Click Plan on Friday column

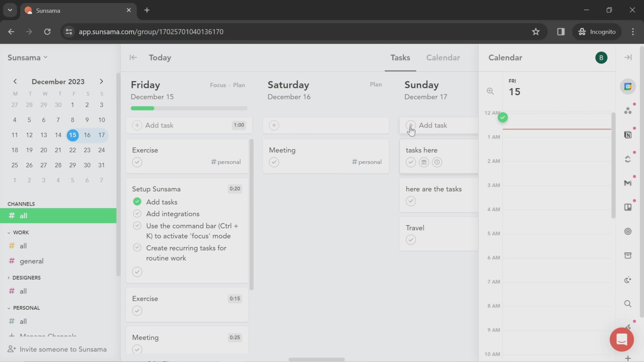point(239,85)
